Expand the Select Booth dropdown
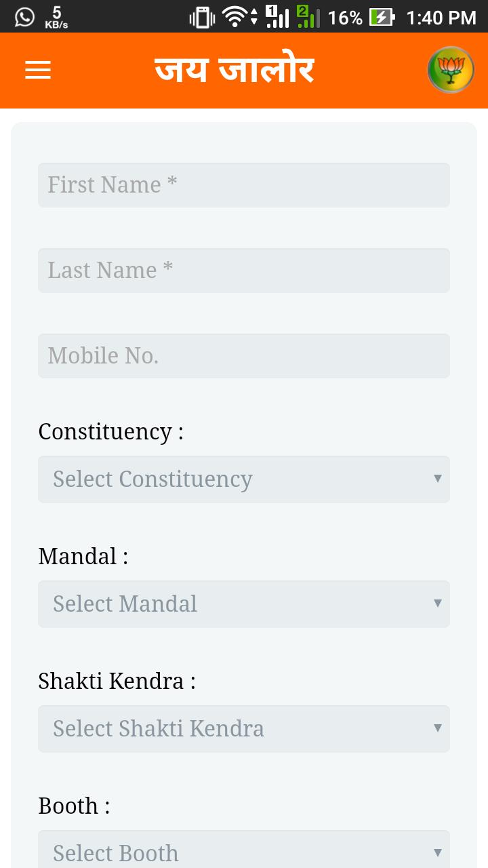488x868 pixels. click(x=244, y=849)
